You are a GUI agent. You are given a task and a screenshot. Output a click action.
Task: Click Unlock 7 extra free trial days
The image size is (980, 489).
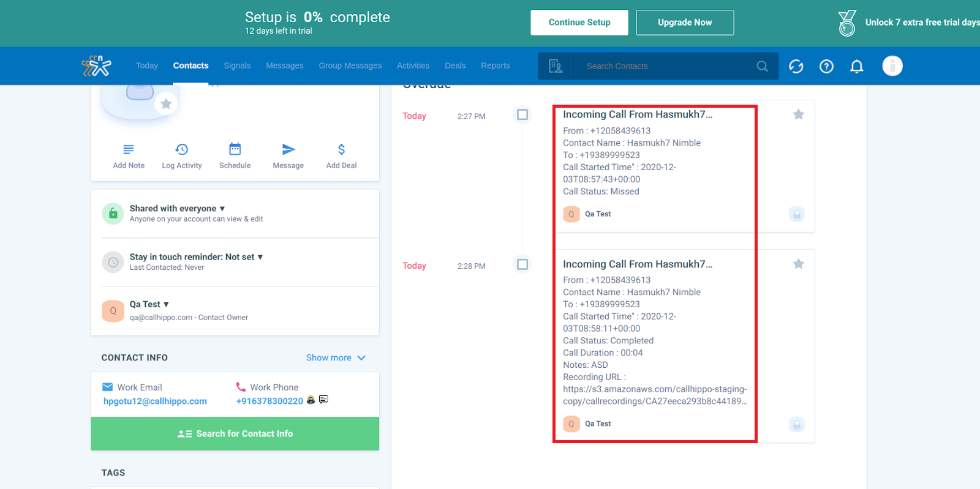point(922,23)
